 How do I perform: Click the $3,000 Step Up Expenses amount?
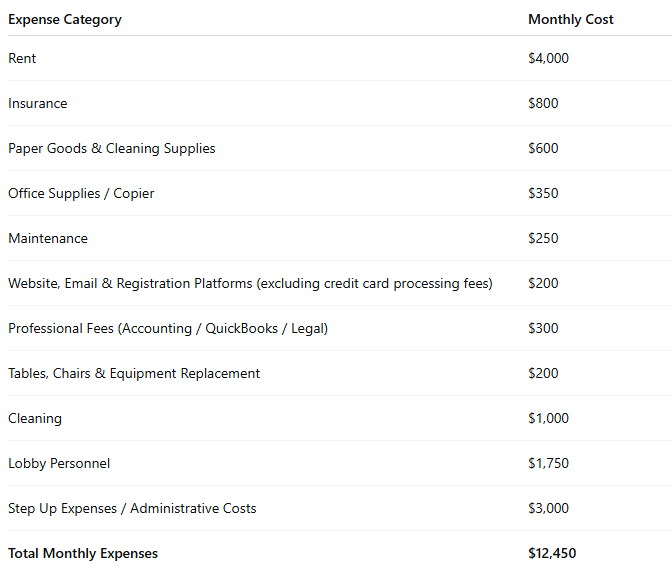(x=548, y=508)
